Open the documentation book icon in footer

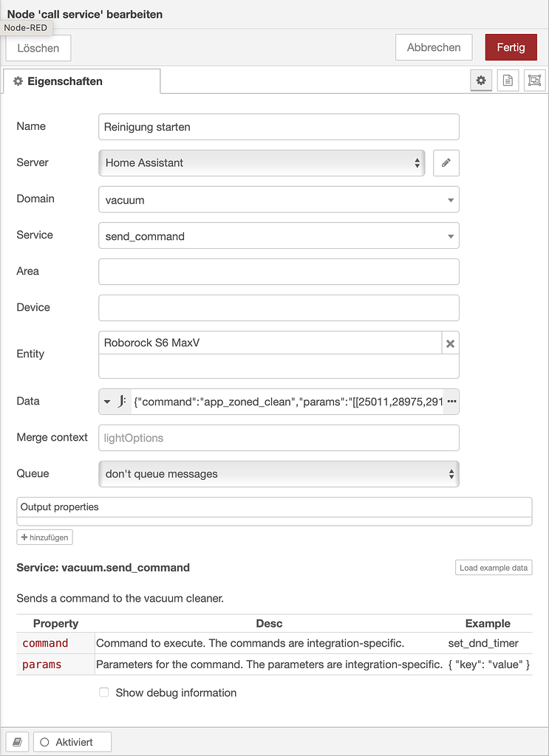[17, 741]
